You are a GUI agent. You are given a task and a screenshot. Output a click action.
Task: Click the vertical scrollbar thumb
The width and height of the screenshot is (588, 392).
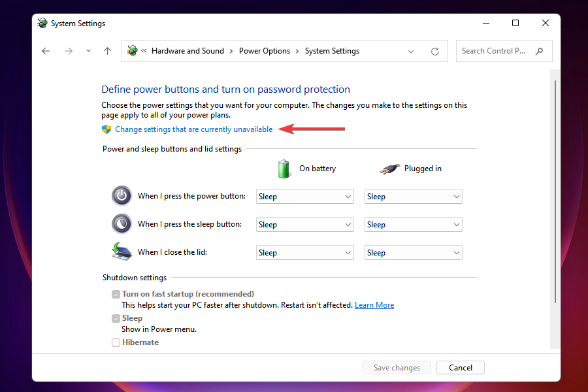(555, 191)
